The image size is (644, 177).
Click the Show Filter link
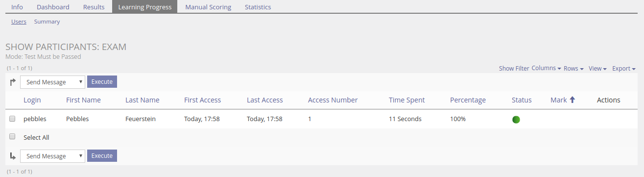click(514, 69)
